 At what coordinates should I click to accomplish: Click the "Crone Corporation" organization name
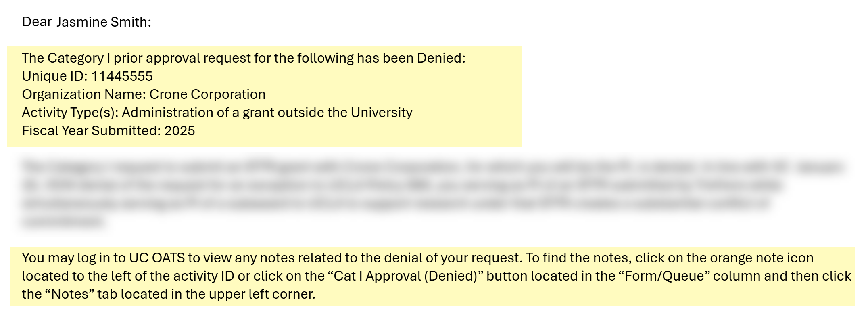tap(207, 94)
